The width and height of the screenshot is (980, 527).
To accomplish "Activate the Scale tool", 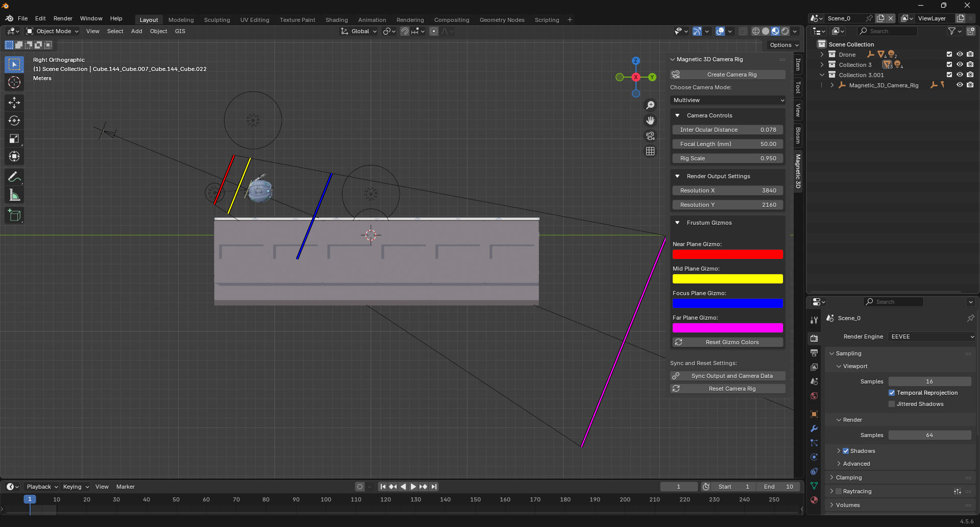I will coord(14,138).
